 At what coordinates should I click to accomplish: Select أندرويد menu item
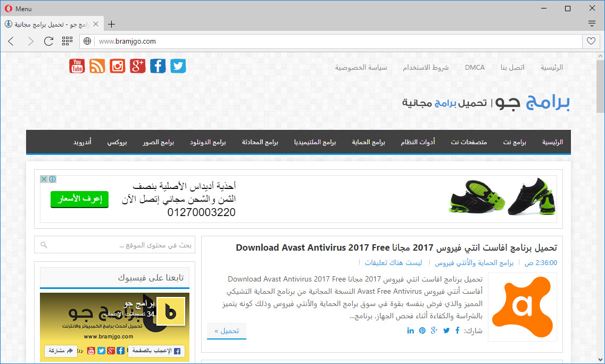coord(82,142)
